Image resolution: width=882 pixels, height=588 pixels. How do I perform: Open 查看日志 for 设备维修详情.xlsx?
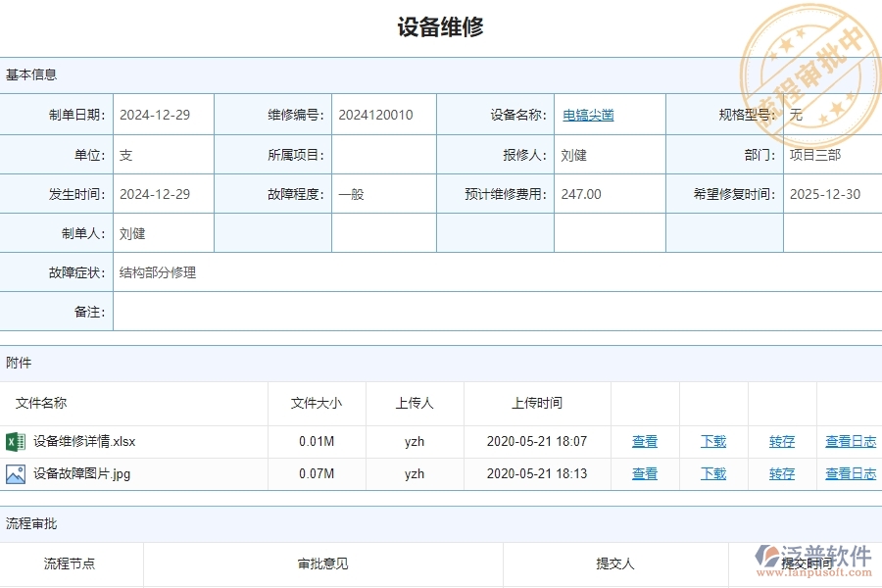click(x=850, y=441)
